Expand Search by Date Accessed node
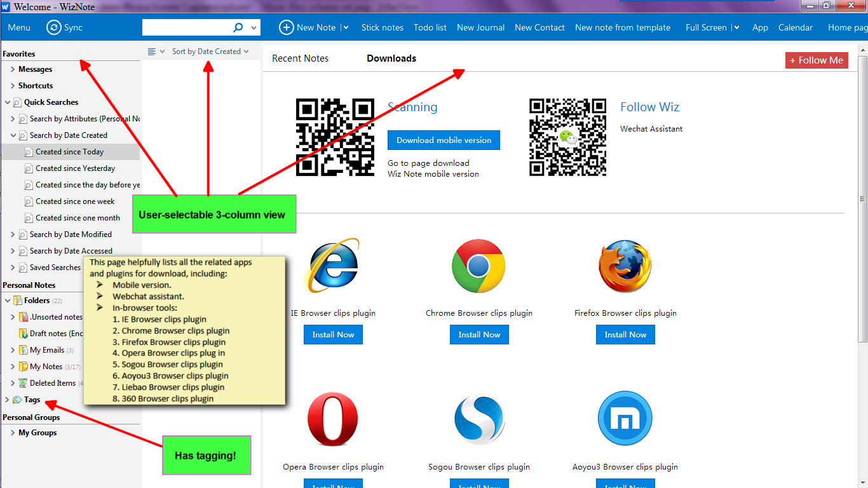The image size is (868, 488). coord(13,251)
